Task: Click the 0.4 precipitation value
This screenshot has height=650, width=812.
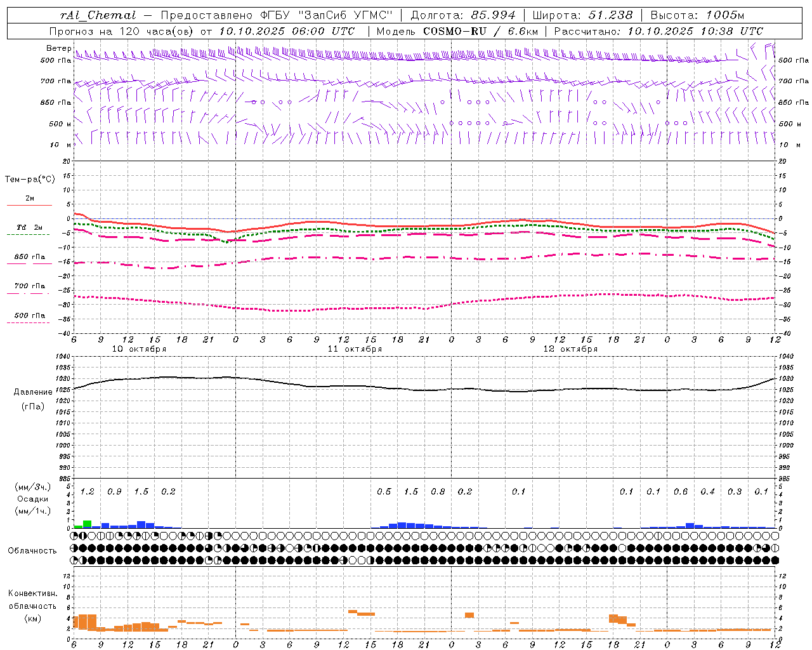Action: pyautogui.click(x=707, y=492)
